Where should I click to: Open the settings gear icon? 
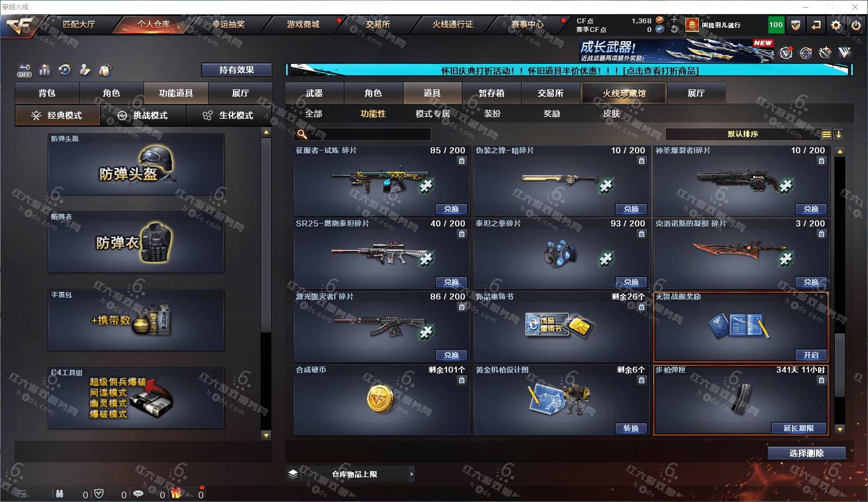(x=836, y=25)
